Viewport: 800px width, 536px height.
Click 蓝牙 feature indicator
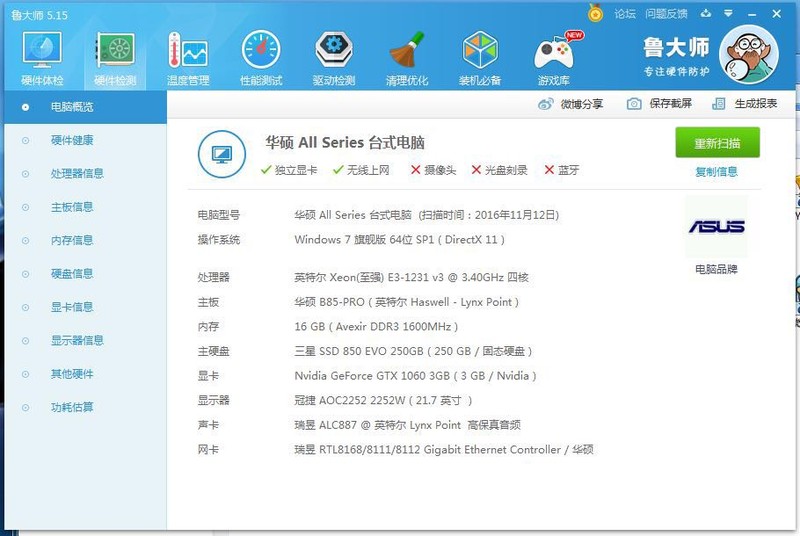(x=562, y=170)
